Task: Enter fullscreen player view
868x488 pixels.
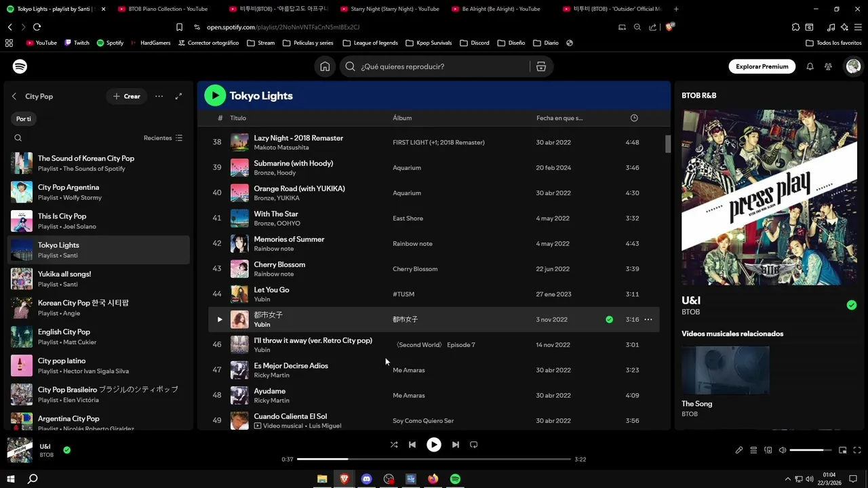Action: coord(857,450)
